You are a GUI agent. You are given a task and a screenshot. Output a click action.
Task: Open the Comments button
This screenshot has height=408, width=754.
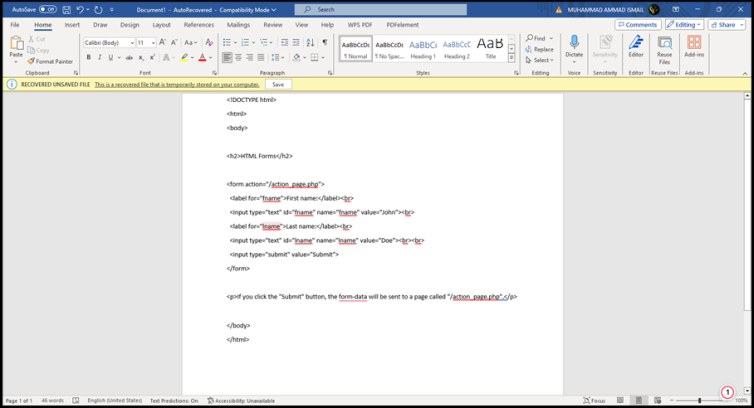point(637,24)
